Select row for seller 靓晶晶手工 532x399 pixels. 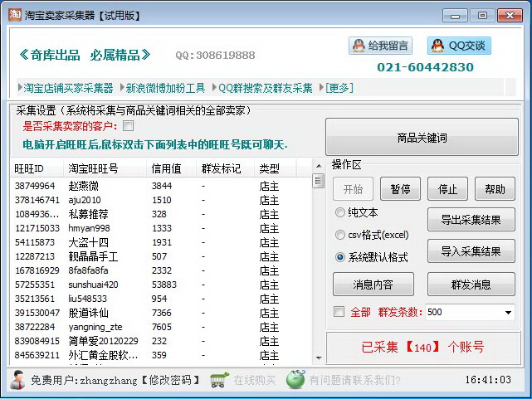(161, 256)
